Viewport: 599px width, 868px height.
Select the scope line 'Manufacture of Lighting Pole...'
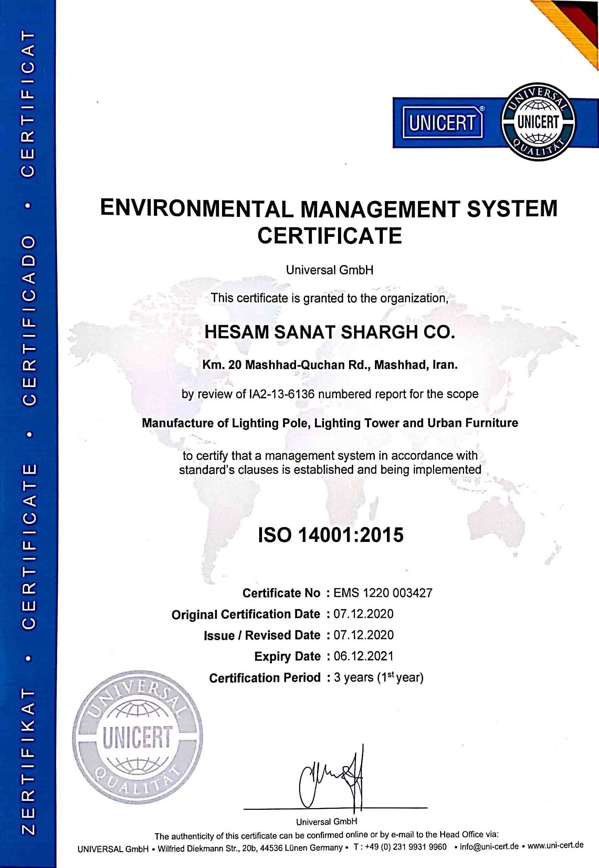click(330, 423)
